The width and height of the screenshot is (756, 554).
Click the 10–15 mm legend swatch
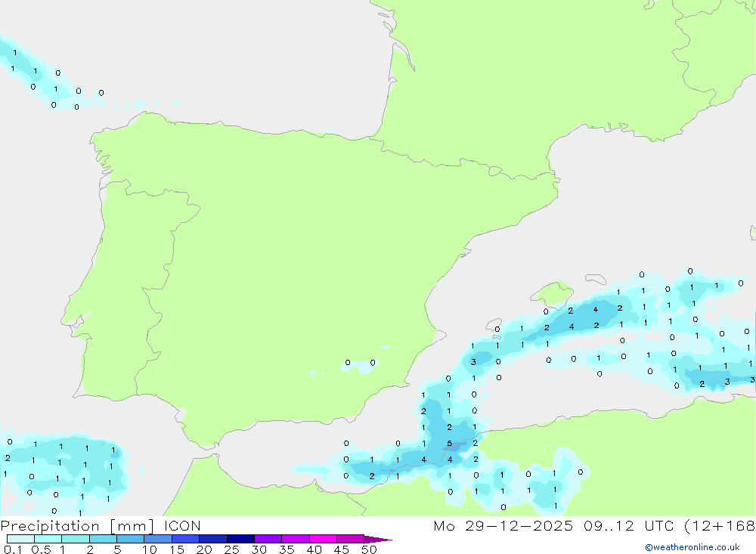point(158,539)
